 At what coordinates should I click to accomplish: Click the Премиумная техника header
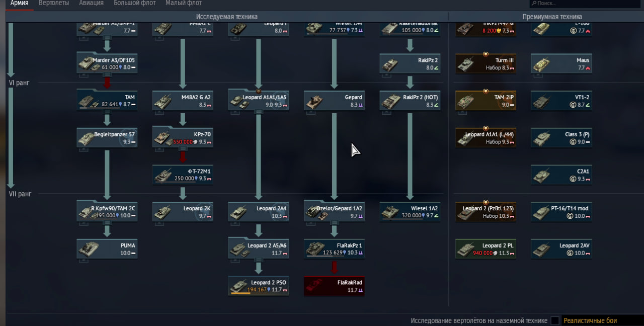(x=552, y=17)
